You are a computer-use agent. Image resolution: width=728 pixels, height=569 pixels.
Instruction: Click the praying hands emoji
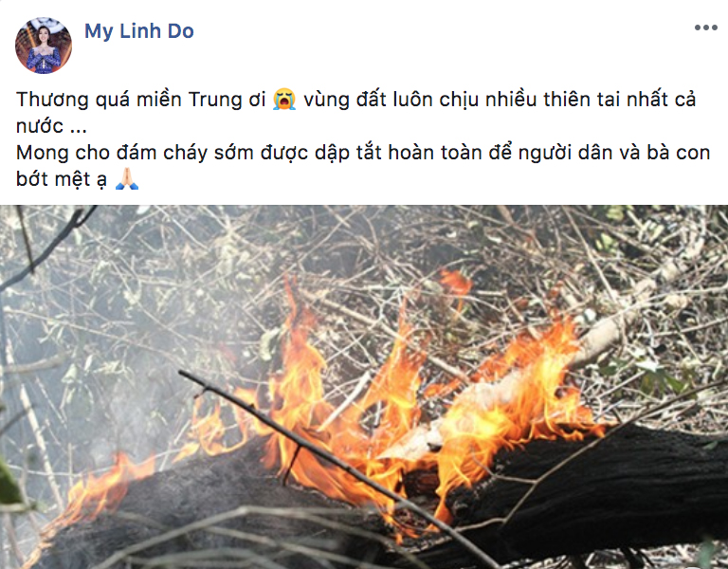(x=127, y=179)
